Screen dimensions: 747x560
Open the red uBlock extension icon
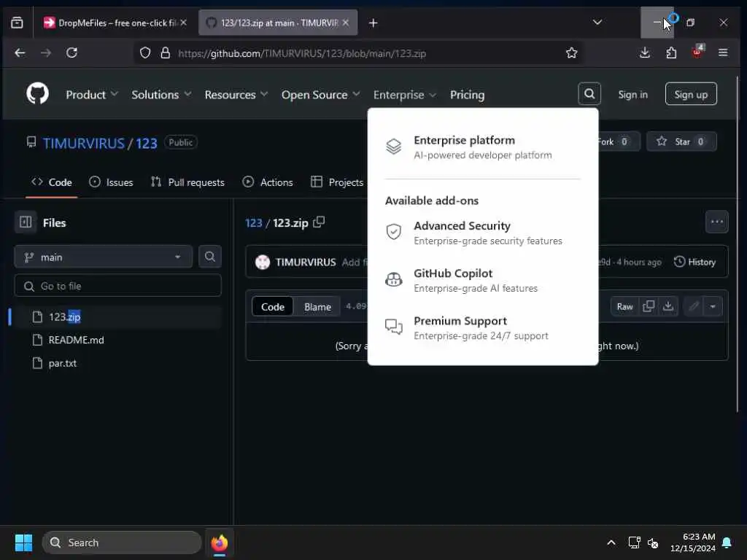coord(697,52)
